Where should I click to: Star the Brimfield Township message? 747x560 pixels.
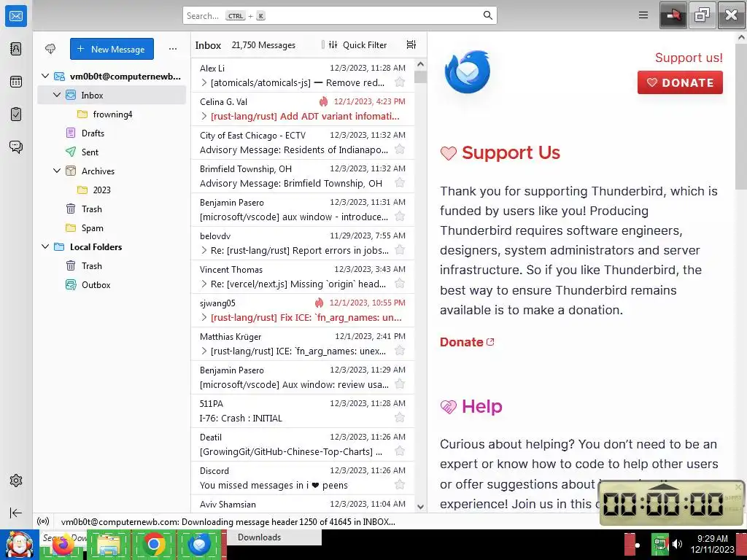click(400, 183)
